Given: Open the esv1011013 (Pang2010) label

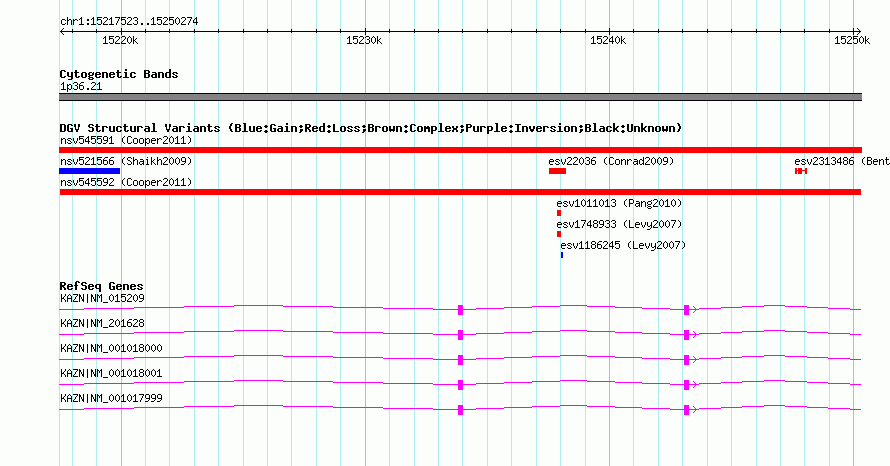Looking at the screenshot, I should pyautogui.click(x=619, y=203).
